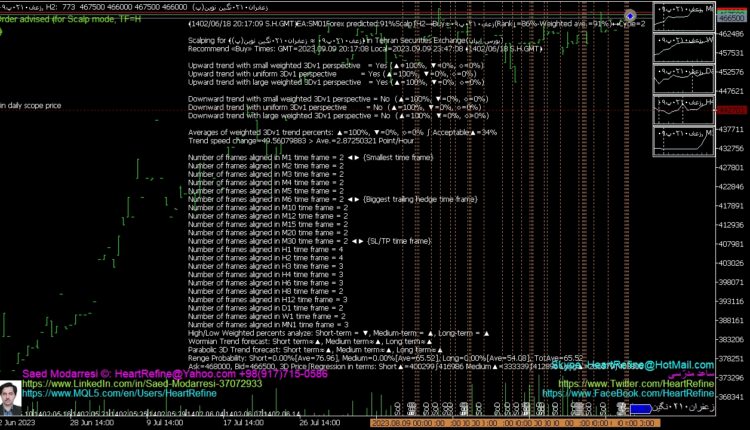
Task: Open the second mini chart labeled W
Action: 685,49
